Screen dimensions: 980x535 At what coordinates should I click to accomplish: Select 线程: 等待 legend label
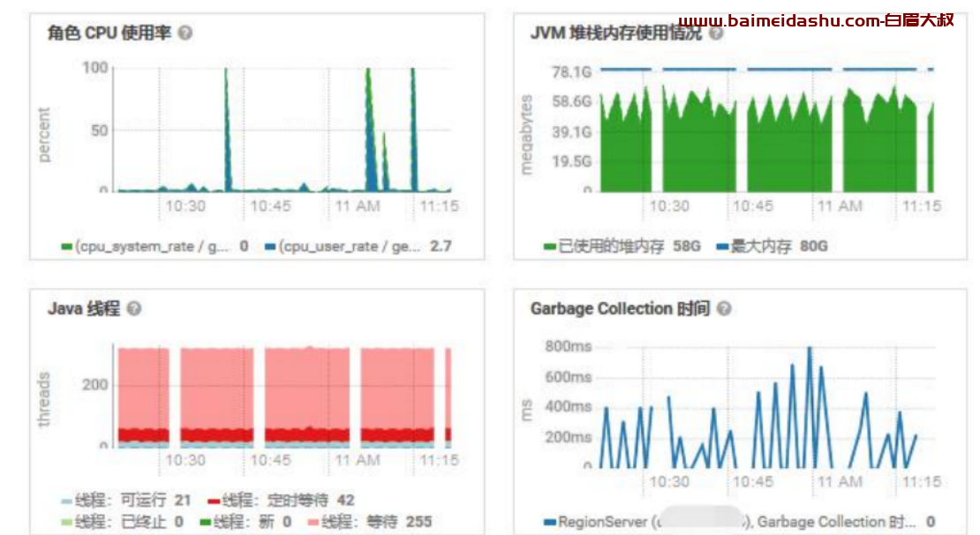point(358,522)
